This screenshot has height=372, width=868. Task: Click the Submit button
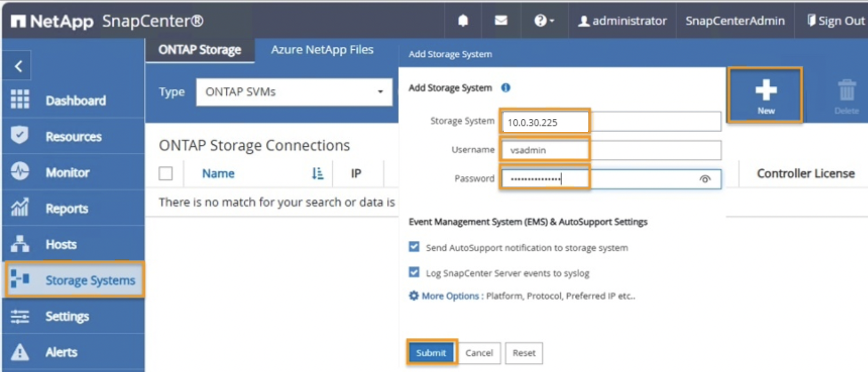431,353
